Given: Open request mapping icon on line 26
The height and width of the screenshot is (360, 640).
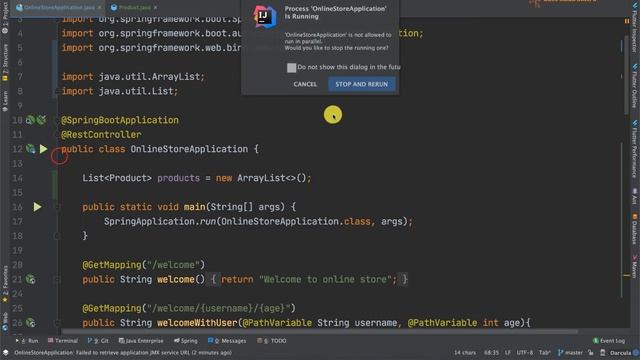Looking at the screenshot, I should [x=31, y=322].
